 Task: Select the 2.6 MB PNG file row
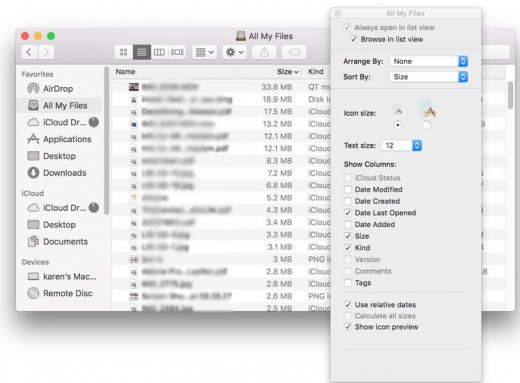pos(222,296)
